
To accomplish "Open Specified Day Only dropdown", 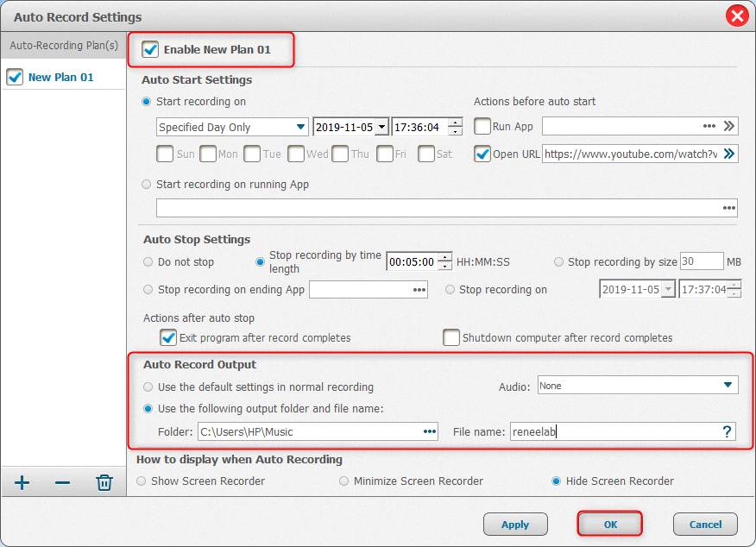I will point(232,127).
